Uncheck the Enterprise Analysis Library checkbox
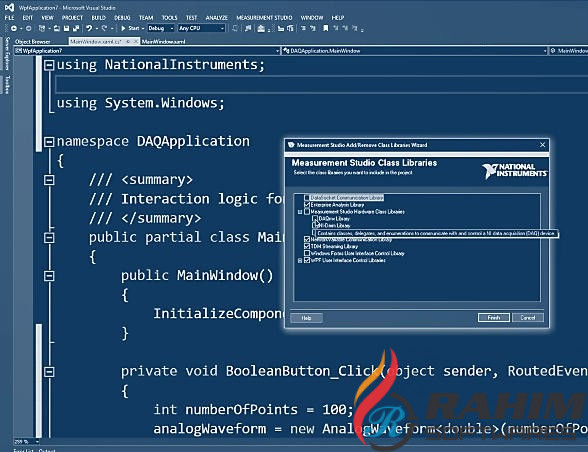The width and height of the screenshot is (588, 452). [x=307, y=204]
